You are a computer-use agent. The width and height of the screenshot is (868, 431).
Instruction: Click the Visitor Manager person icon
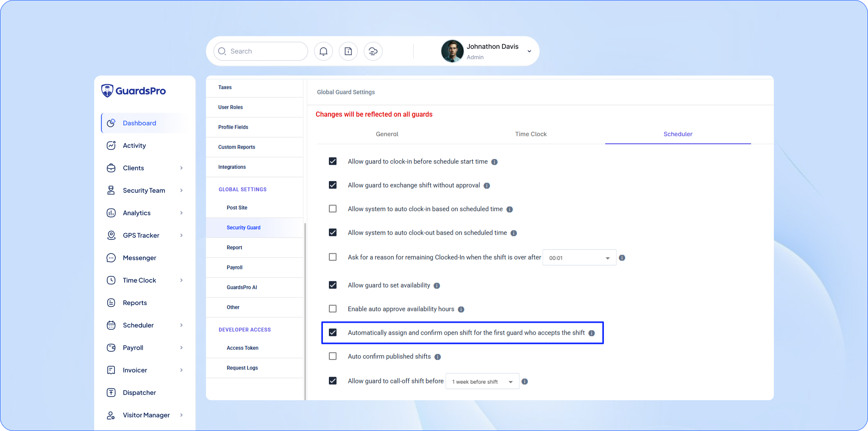tap(111, 415)
